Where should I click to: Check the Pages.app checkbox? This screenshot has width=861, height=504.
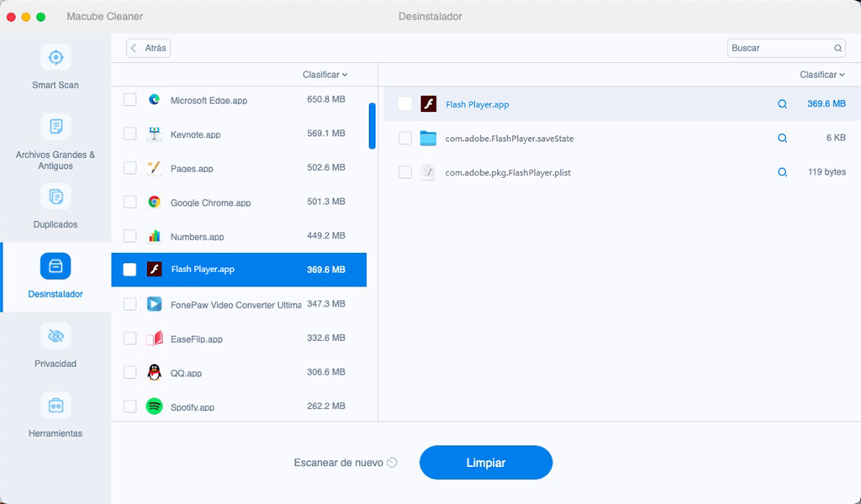[130, 168]
